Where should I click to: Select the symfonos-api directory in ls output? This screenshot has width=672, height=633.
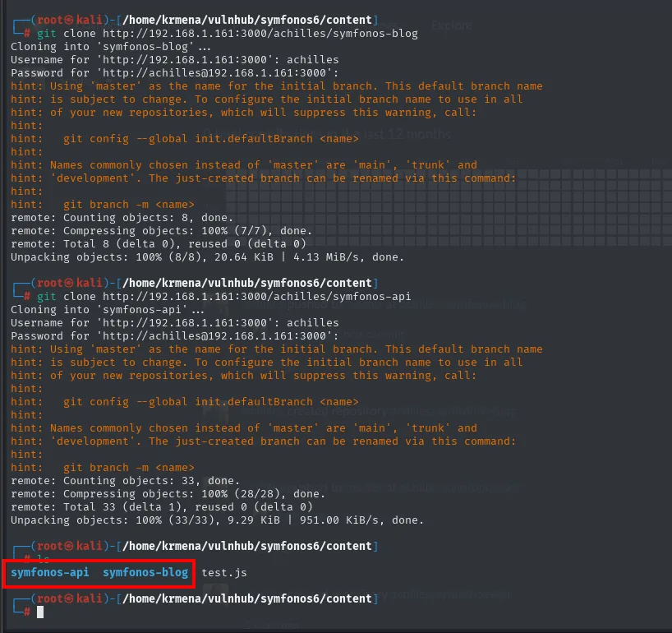tap(50, 572)
